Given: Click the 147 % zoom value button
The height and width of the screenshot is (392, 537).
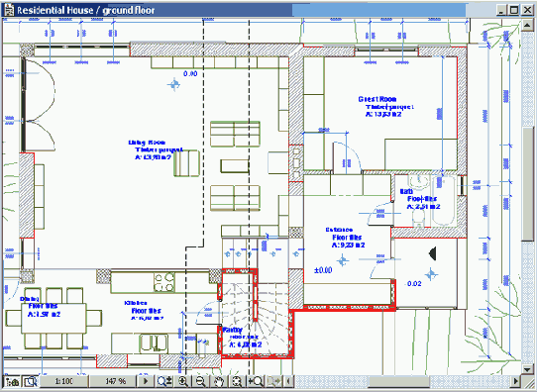Looking at the screenshot, I should [113, 381].
